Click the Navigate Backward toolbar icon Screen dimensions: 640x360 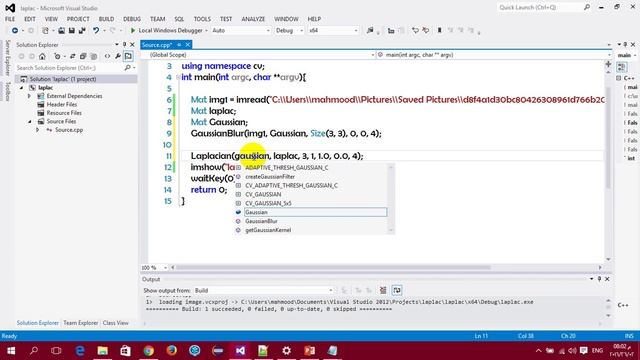[15, 31]
